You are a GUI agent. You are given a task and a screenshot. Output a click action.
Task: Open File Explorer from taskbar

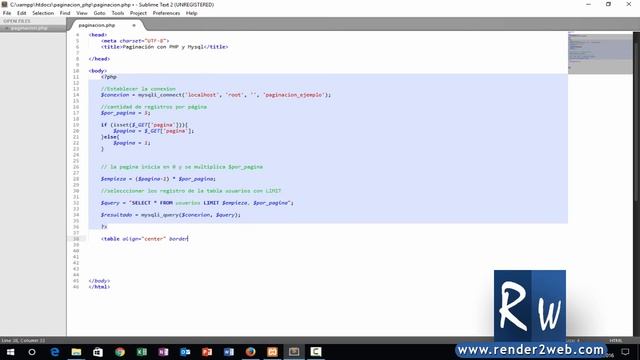(76, 352)
